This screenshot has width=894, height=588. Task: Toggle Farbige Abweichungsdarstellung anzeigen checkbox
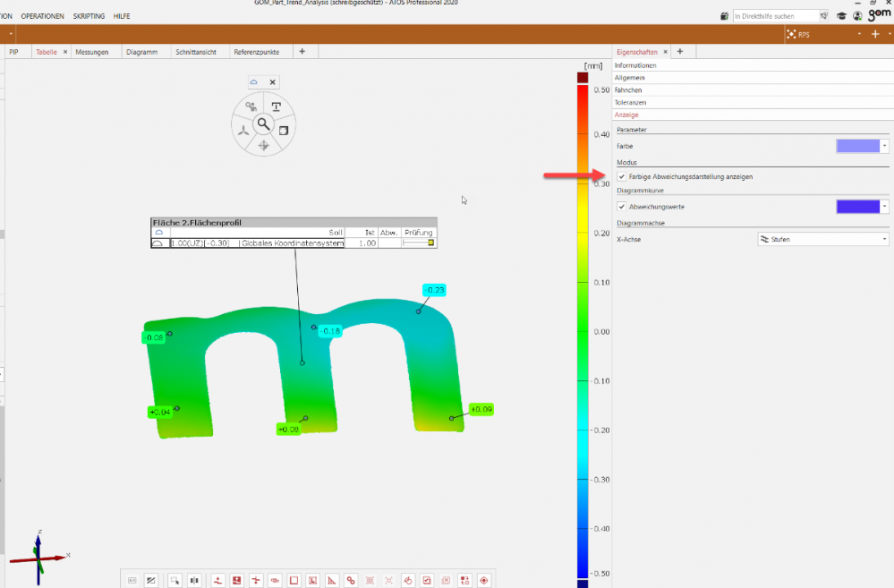click(622, 176)
